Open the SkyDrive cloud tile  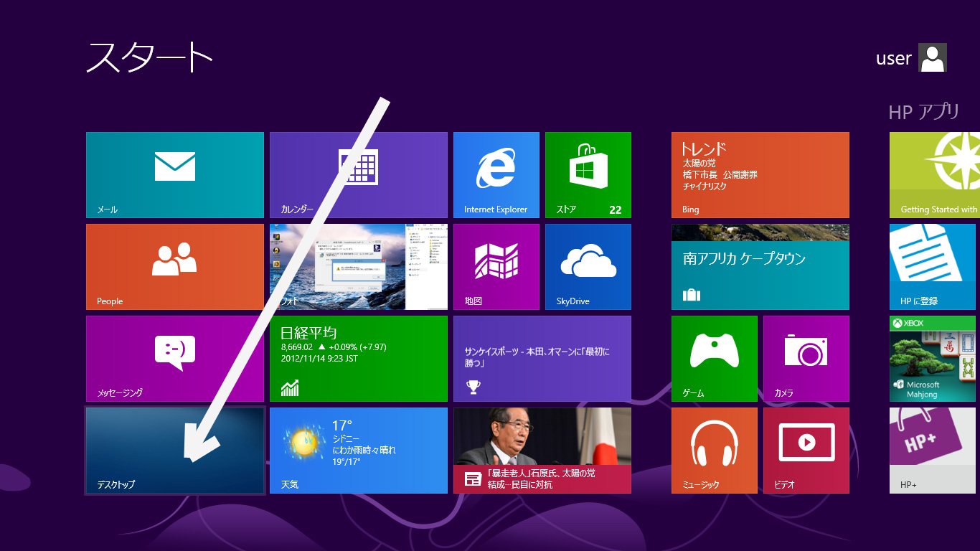[x=588, y=267]
